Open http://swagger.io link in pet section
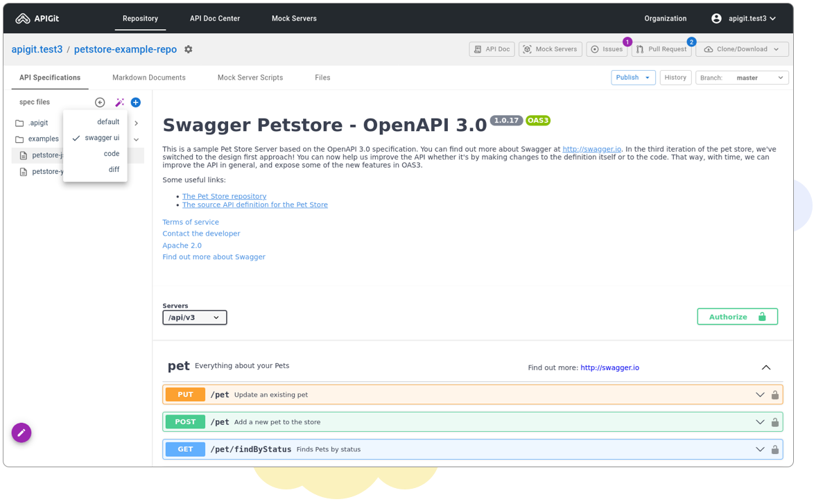The height and width of the screenshot is (504, 832). [x=609, y=367]
